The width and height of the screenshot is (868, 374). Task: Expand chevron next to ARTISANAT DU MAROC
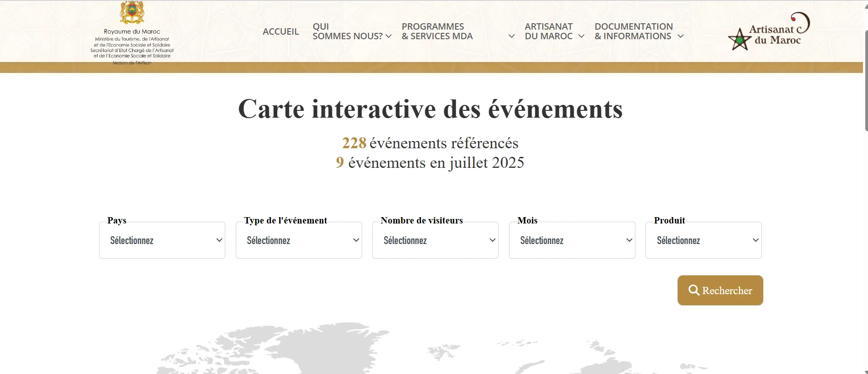pyautogui.click(x=582, y=36)
